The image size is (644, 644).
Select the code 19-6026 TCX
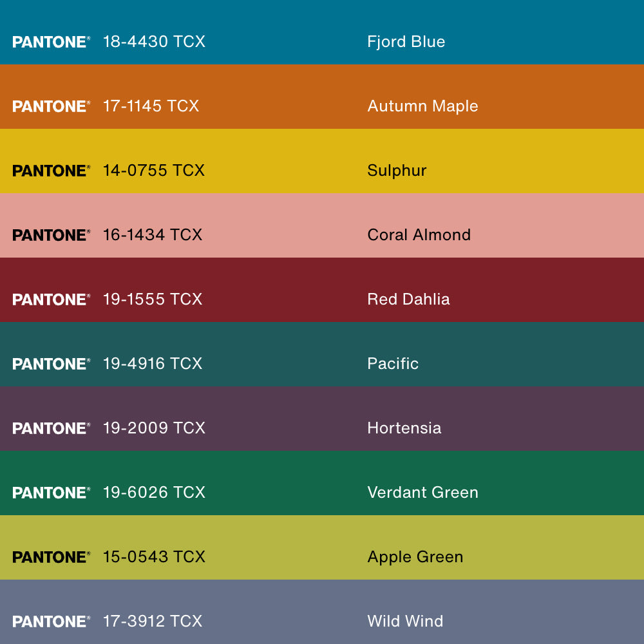click(x=154, y=493)
